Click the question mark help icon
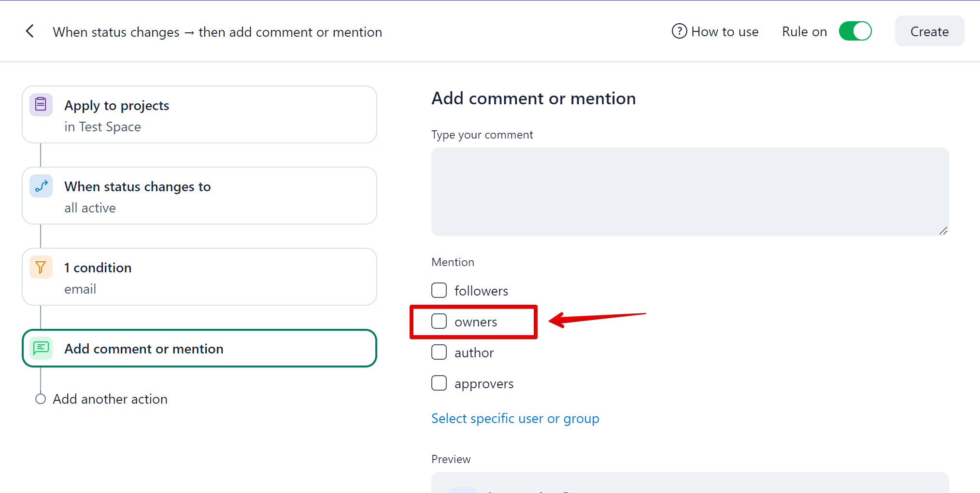The height and width of the screenshot is (493, 980). pos(679,31)
